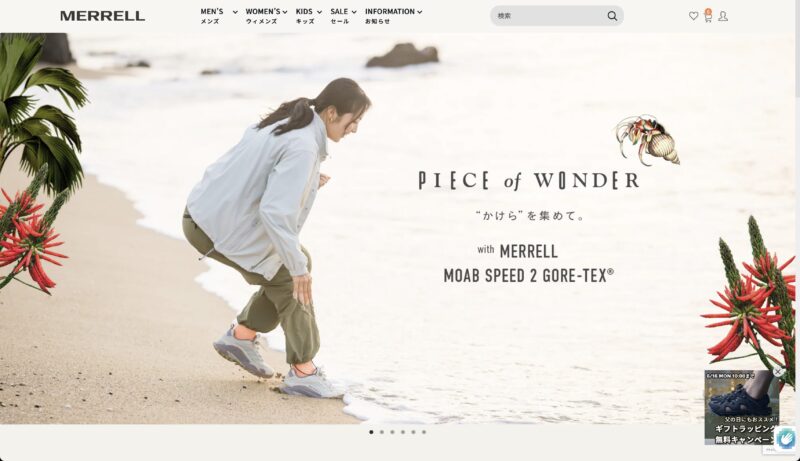The height and width of the screenshot is (461, 800).
Task: Switch to the second carousel slide dot
Action: pyautogui.click(x=382, y=432)
